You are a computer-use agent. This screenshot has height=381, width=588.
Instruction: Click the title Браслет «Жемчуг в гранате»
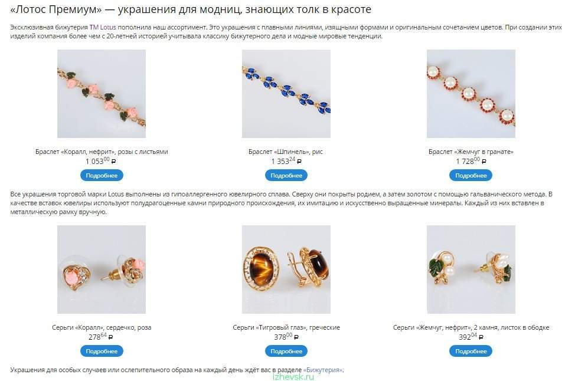pyautogui.click(x=471, y=152)
